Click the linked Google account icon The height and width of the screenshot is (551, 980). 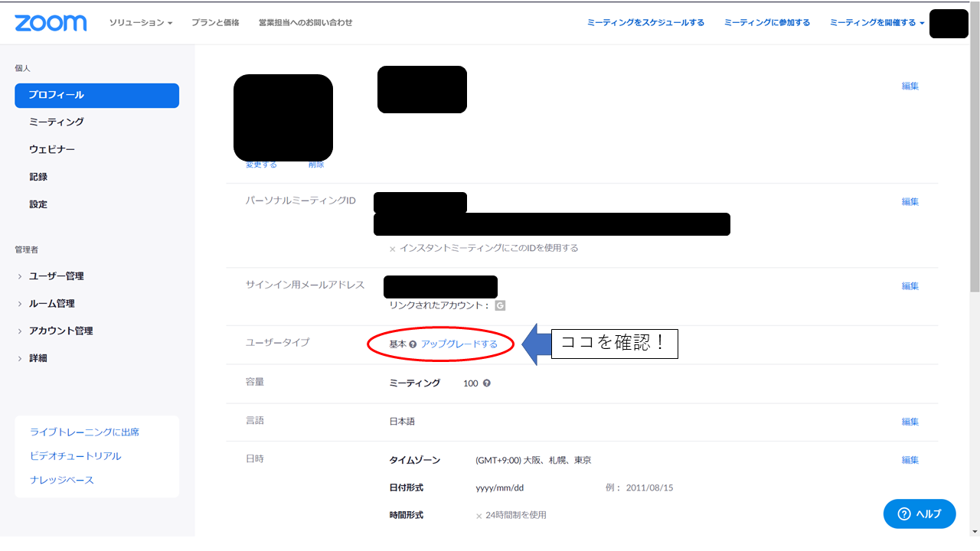tap(500, 305)
